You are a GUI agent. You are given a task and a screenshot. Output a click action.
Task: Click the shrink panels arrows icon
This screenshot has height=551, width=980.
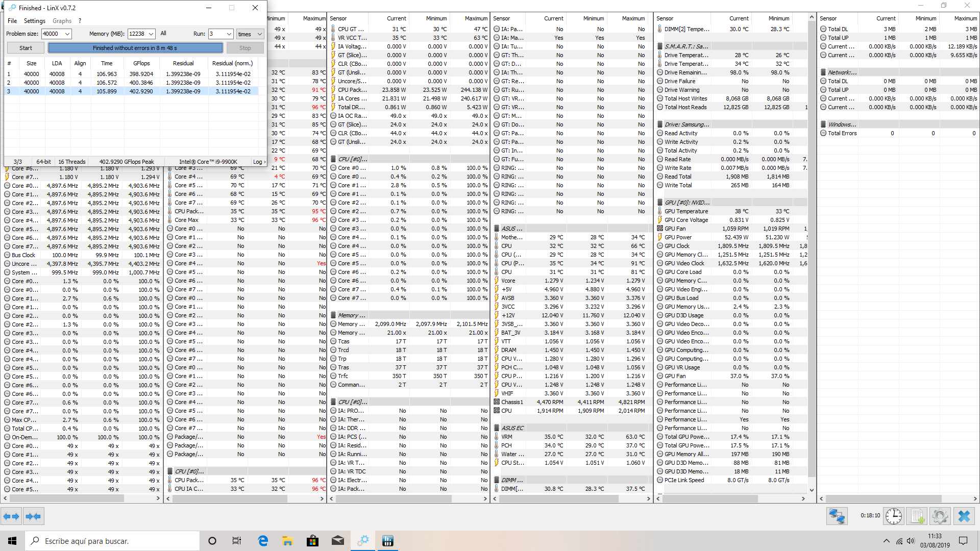coord(33,516)
